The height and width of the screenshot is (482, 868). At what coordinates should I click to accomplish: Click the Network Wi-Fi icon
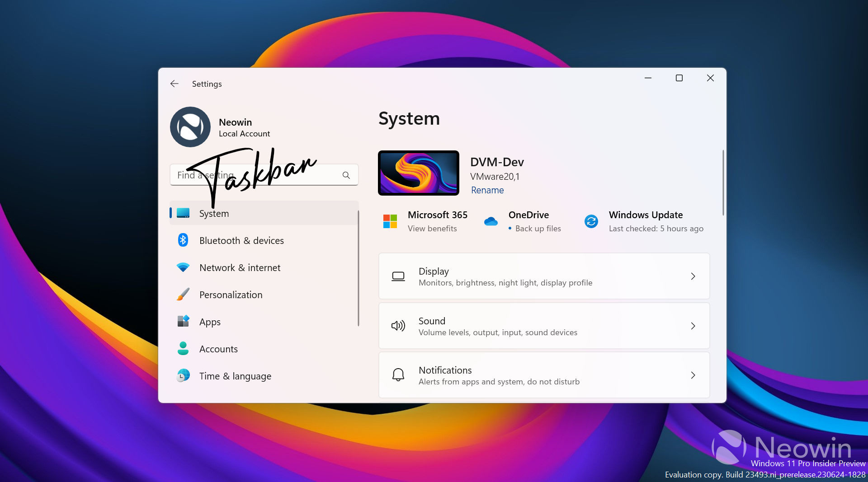pyautogui.click(x=183, y=267)
